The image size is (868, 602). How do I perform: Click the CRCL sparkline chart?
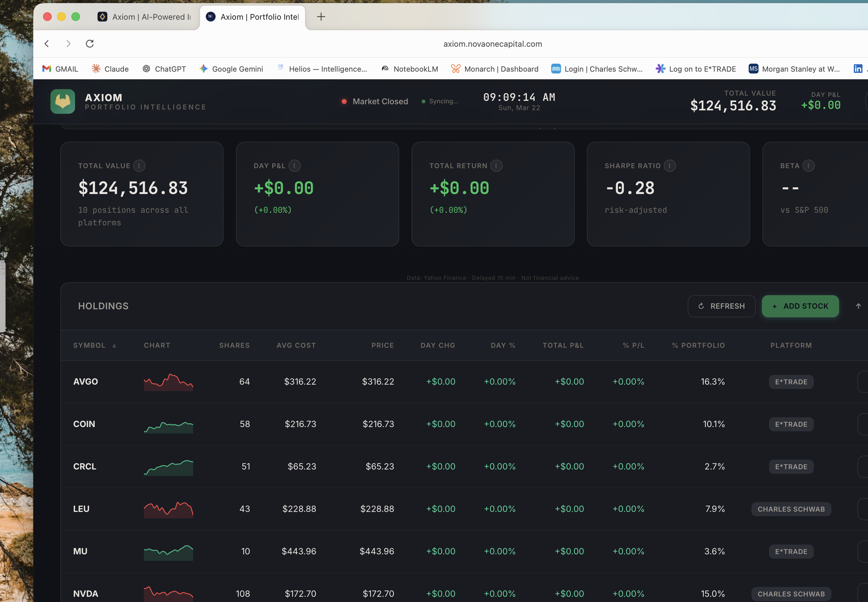pyautogui.click(x=168, y=468)
